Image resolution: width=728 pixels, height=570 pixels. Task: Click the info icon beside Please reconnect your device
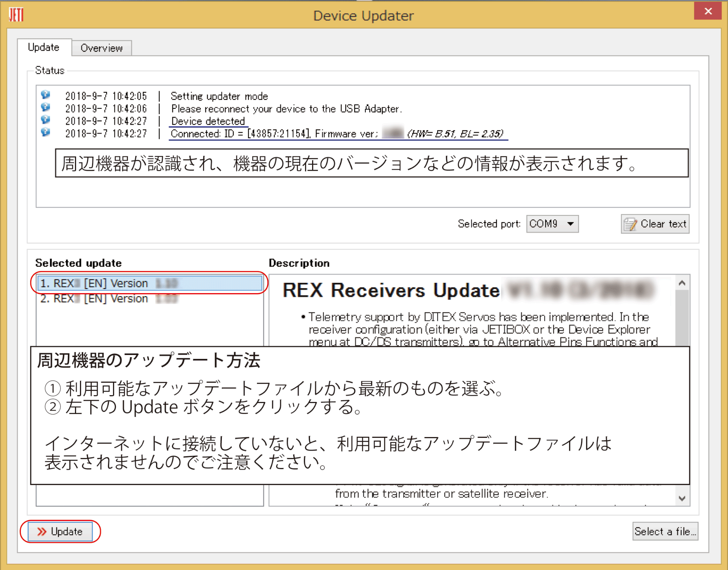[x=45, y=107]
